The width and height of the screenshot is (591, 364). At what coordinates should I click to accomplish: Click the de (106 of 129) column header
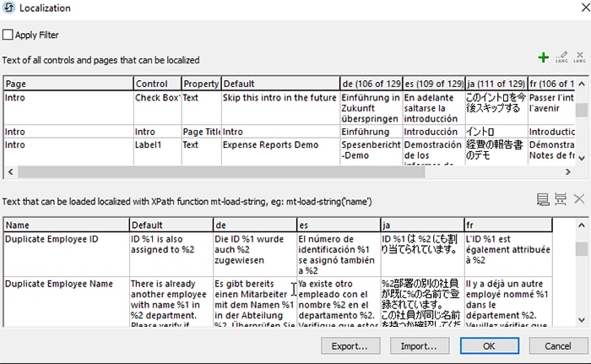[371, 84]
